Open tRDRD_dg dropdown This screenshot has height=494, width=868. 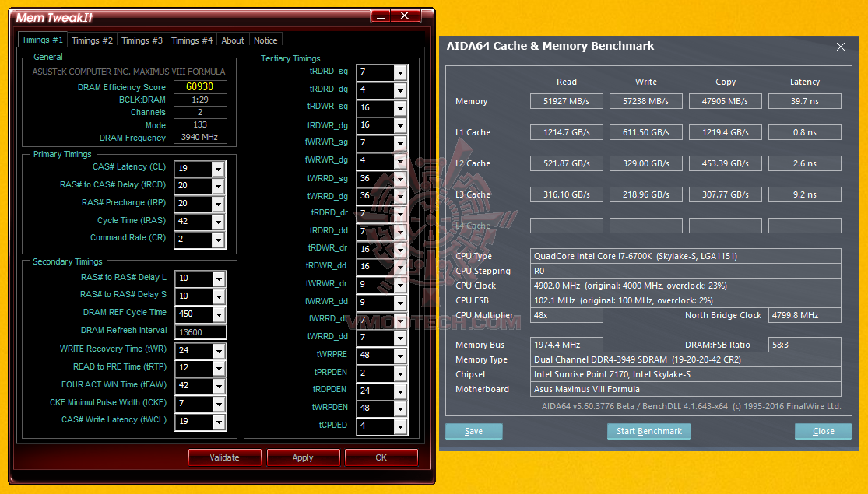point(400,89)
